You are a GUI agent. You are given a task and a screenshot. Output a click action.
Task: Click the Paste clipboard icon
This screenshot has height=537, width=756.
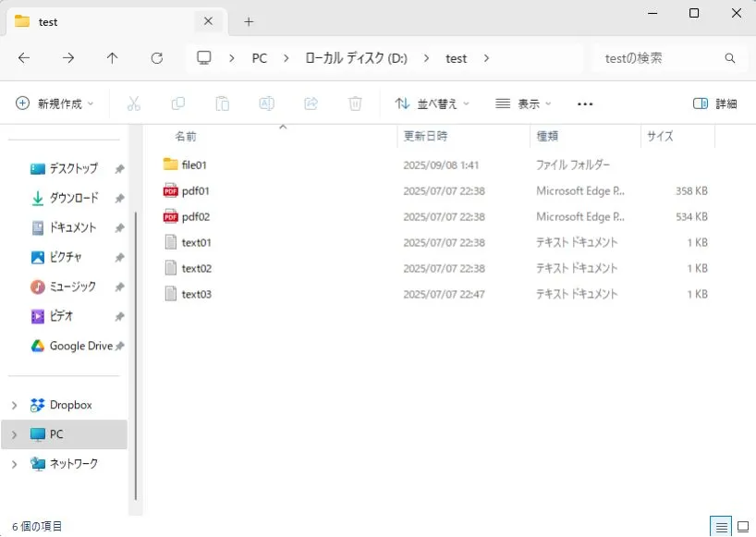(x=222, y=104)
